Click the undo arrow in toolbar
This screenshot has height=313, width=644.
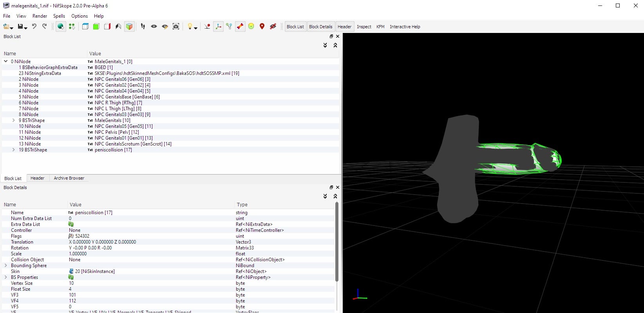pyautogui.click(x=34, y=26)
